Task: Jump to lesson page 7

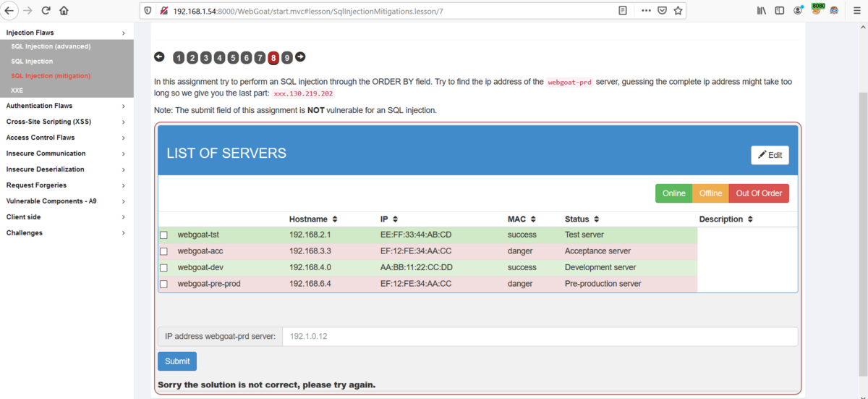Action: point(260,58)
